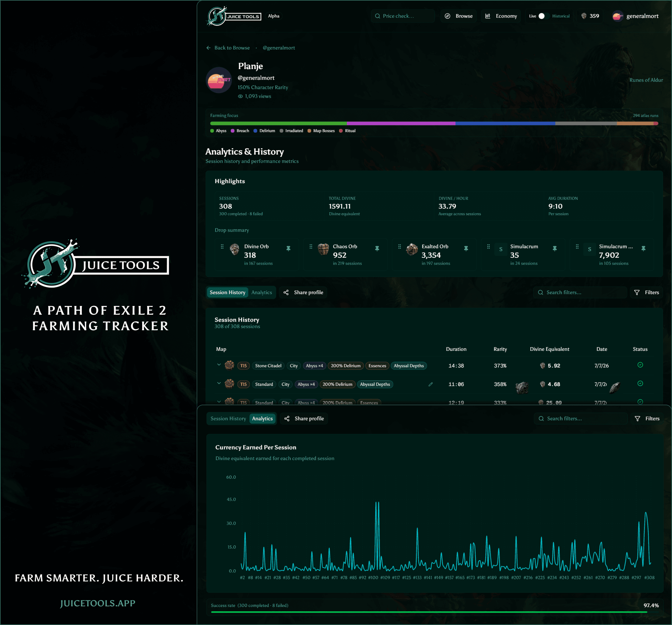This screenshot has height=625, width=672.
Task: Click the map icon on Stone Citadel row
Action: pos(230,365)
